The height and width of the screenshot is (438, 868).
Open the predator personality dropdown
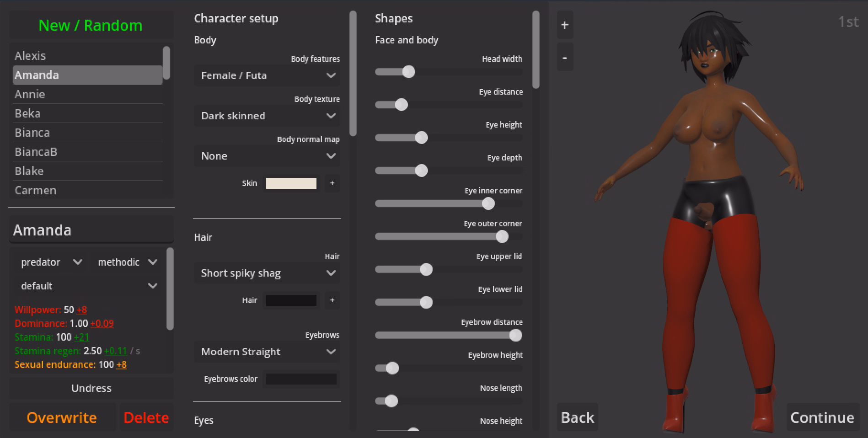pos(51,262)
